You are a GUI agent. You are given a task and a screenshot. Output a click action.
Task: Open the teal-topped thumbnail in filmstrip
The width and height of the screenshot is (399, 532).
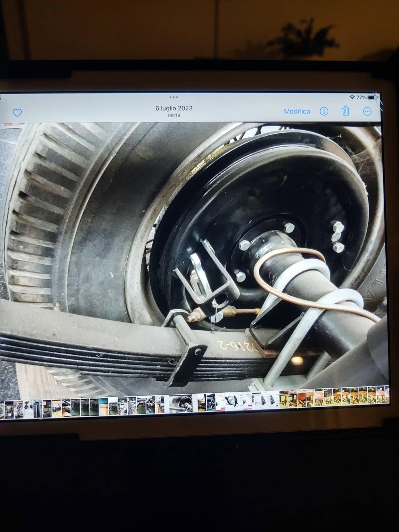click(104, 406)
